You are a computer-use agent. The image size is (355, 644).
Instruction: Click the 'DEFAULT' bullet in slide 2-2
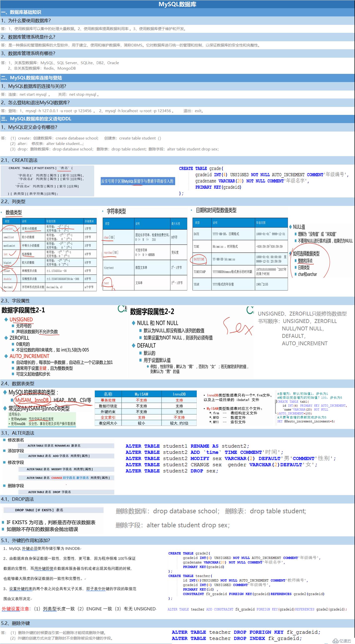click(146, 346)
